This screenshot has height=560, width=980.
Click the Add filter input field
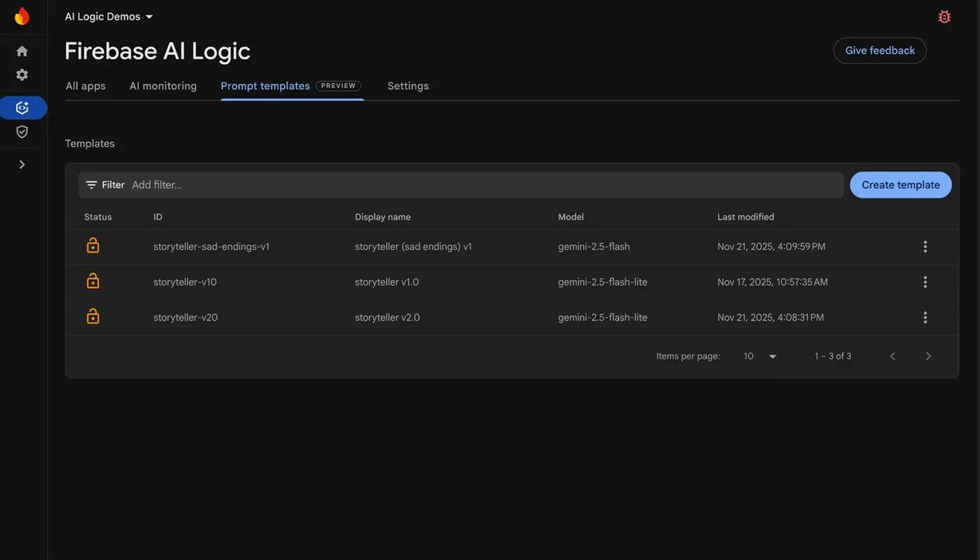245,184
